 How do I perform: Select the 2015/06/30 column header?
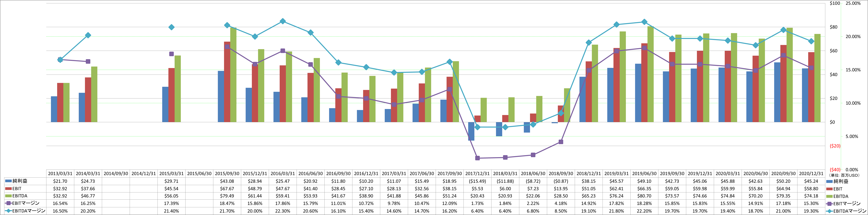(199, 174)
